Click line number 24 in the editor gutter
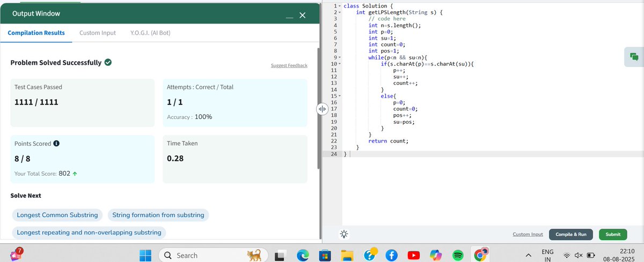 coord(333,154)
